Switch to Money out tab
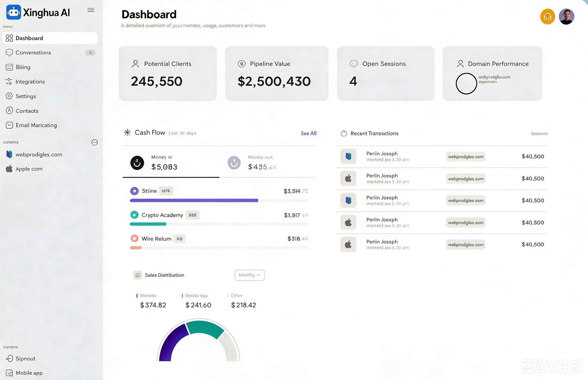The width and height of the screenshot is (588, 380). pyautogui.click(x=268, y=163)
